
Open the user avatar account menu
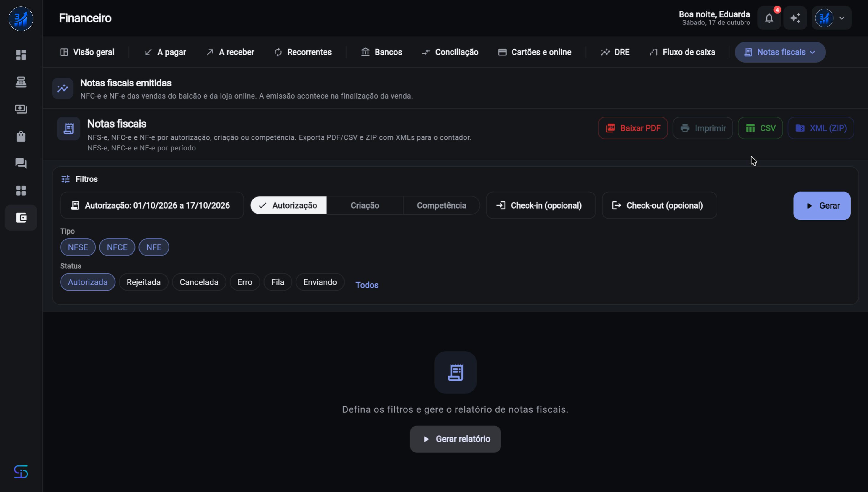click(x=831, y=18)
